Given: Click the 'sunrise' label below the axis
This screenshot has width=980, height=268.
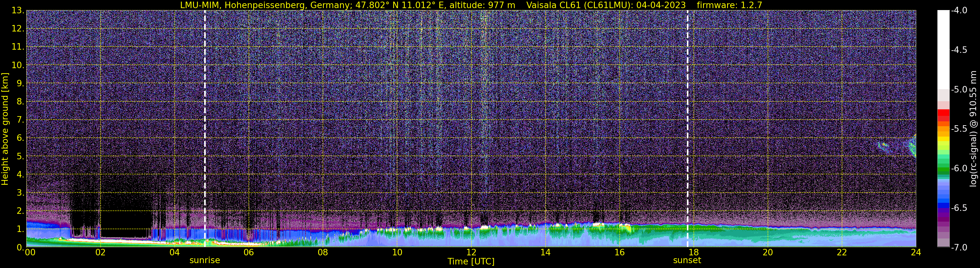Looking at the screenshot, I should pos(205,261).
